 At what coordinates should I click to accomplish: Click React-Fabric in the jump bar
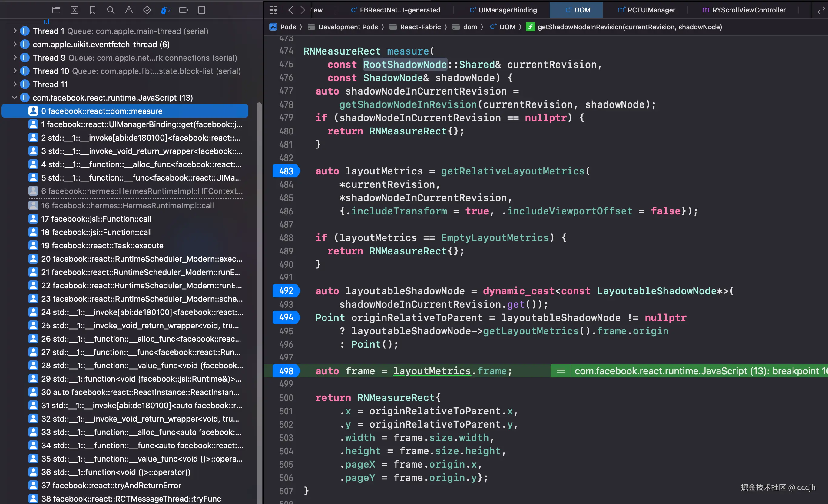pyautogui.click(x=420, y=27)
